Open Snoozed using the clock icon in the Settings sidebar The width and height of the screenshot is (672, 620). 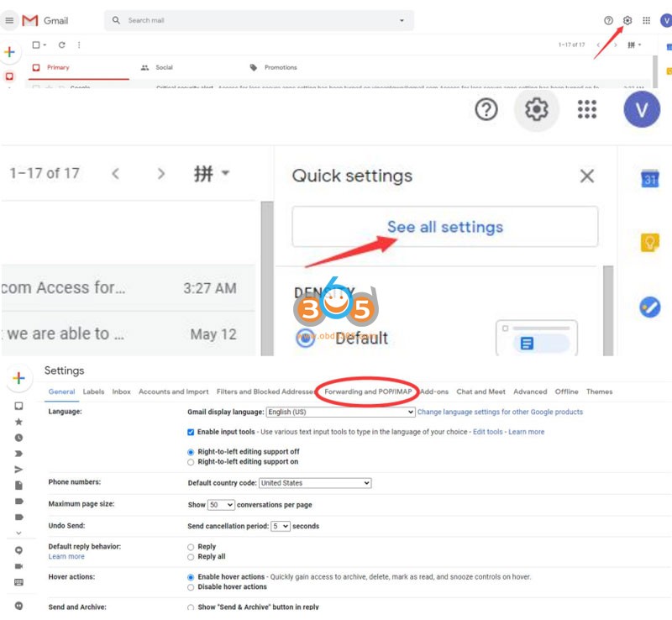point(18,438)
